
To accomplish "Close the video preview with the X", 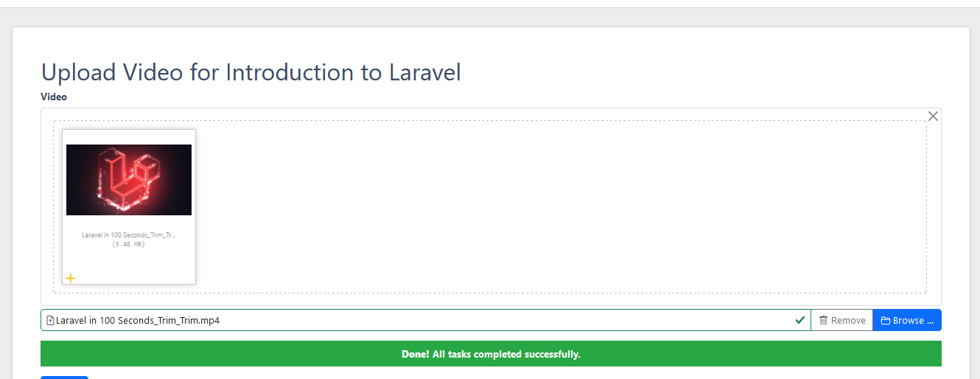I will point(933,117).
